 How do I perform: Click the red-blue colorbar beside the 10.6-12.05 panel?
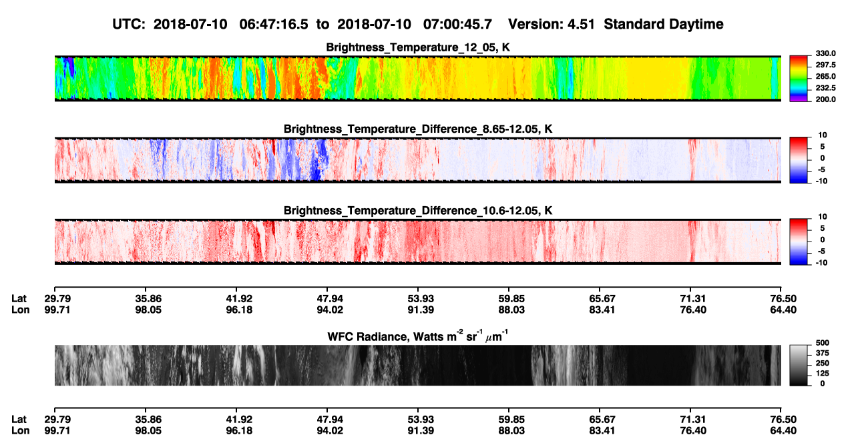[799, 241]
